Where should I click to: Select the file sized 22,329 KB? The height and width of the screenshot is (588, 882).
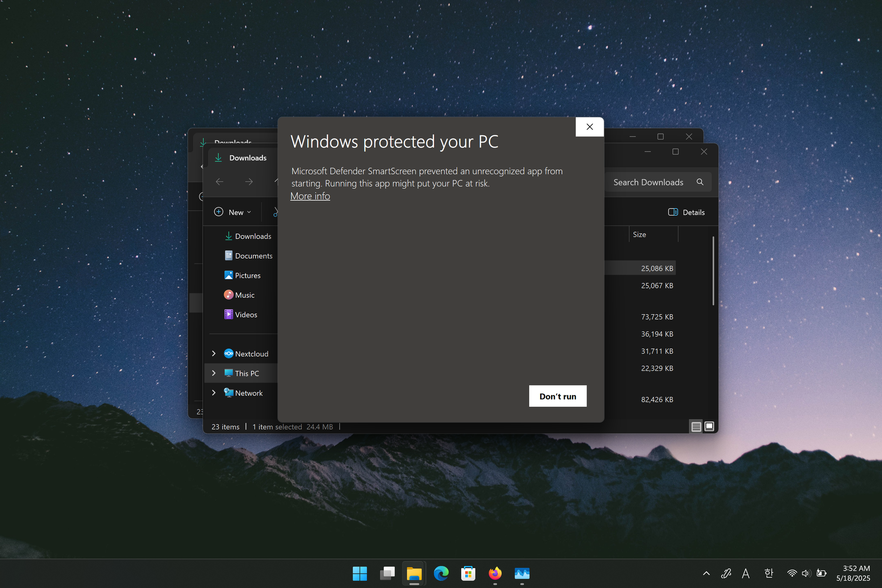(x=657, y=368)
